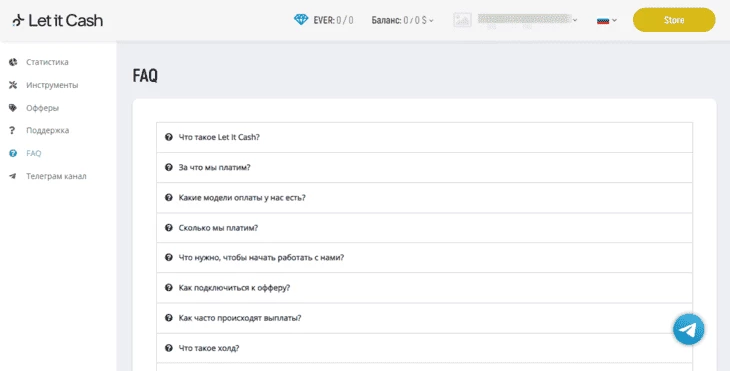Click the Let it Cash logo
This screenshot has height=371, width=730.
(57, 20)
